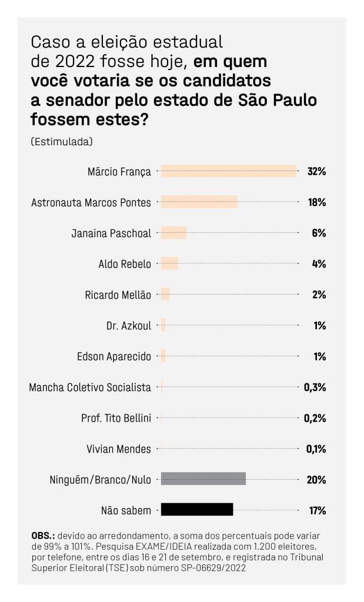Click the Prof. Tito Bellini label
The width and height of the screenshot is (364, 602).
[116, 418]
